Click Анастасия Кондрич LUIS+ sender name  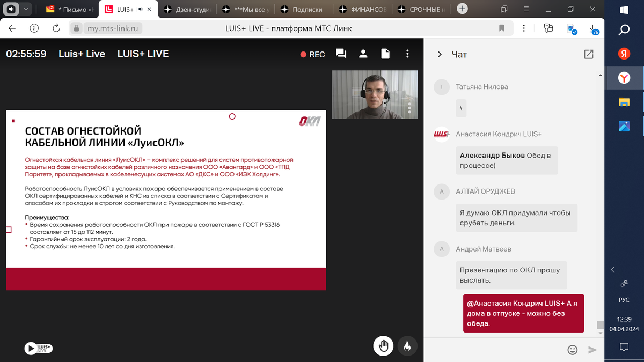pyautogui.click(x=499, y=134)
